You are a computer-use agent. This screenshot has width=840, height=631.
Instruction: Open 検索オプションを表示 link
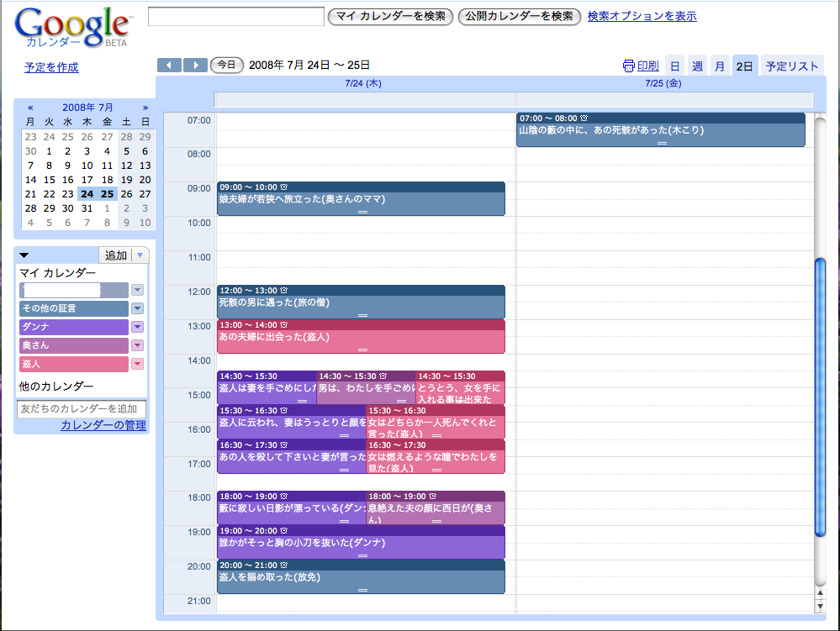point(642,16)
